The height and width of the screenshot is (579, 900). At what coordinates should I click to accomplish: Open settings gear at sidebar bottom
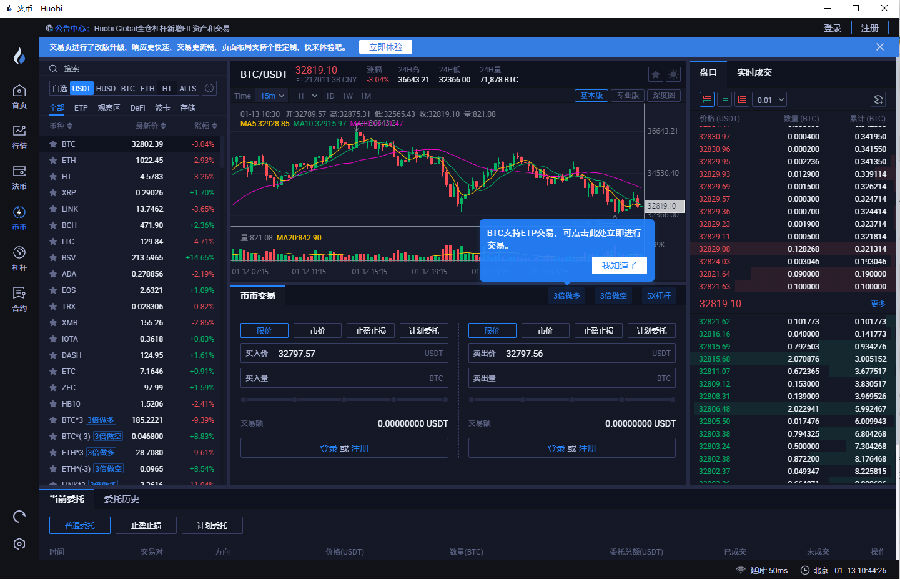[20, 544]
